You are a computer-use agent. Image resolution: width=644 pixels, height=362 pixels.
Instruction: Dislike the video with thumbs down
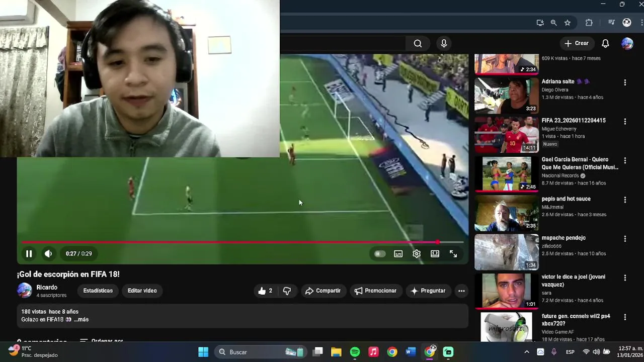click(x=287, y=291)
